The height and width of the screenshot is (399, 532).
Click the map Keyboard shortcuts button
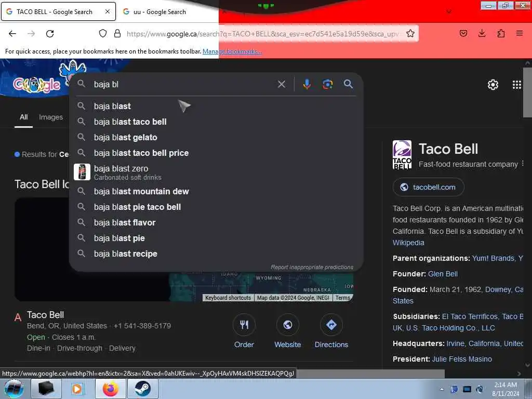coord(228,298)
